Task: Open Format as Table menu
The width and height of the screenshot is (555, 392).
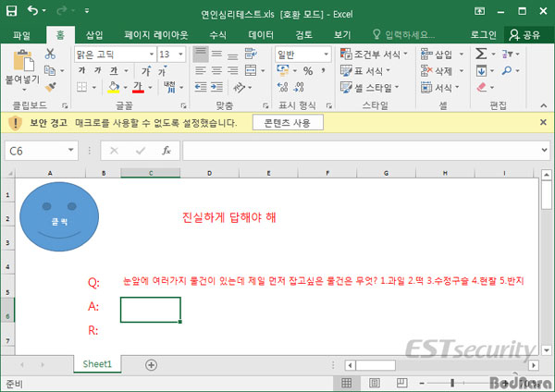Action: 365,71
